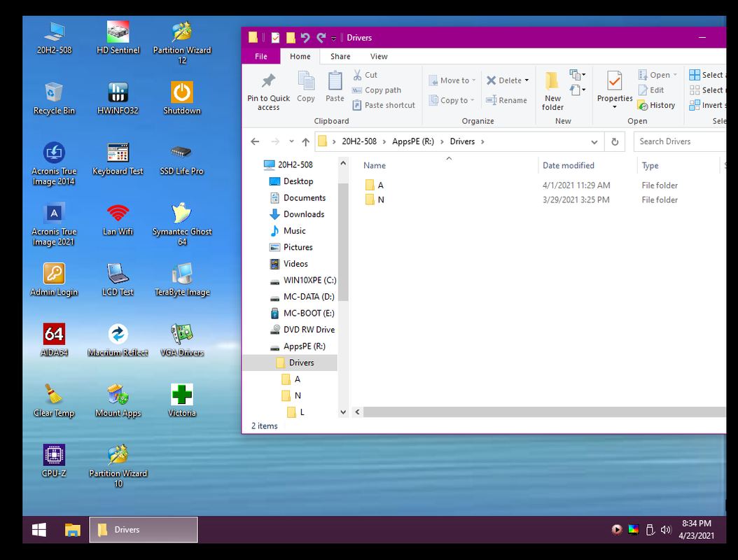
Task: Open the address bar history dropdown
Action: (594, 141)
